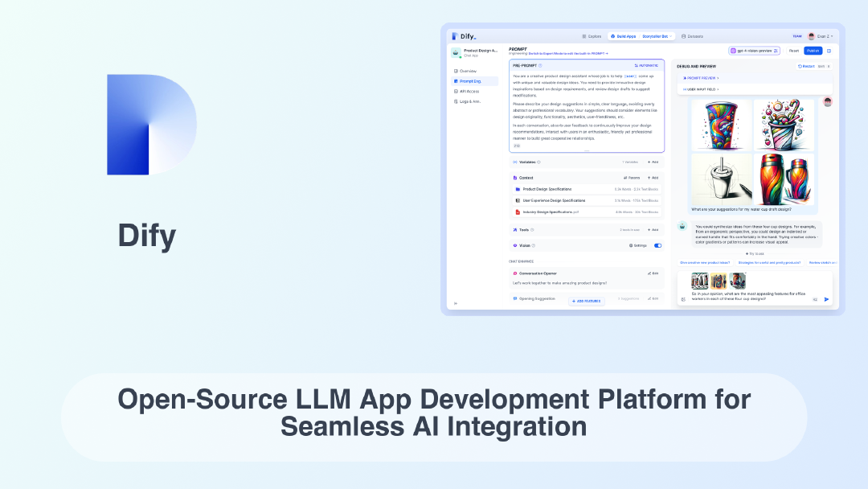Remove the third attached image thumbnail

coord(745,273)
